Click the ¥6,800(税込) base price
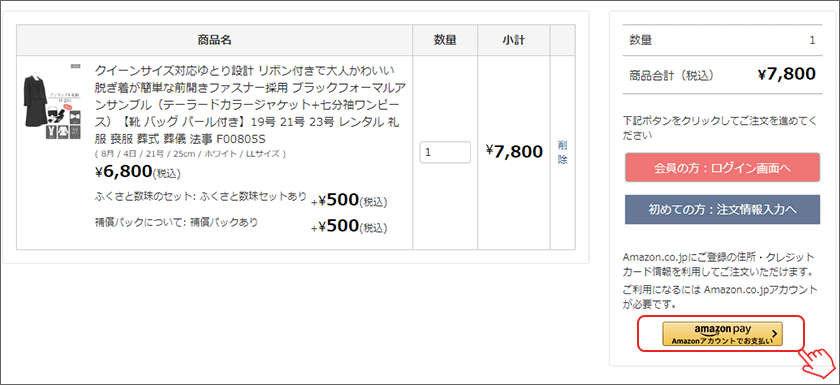 (138, 172)
